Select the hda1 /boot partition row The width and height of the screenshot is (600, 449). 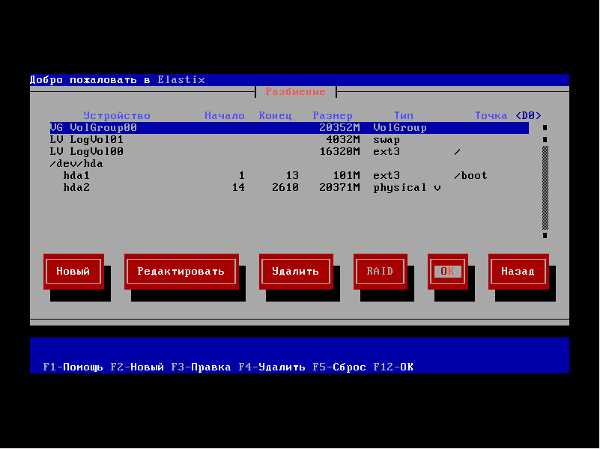(x=288, y=176)
